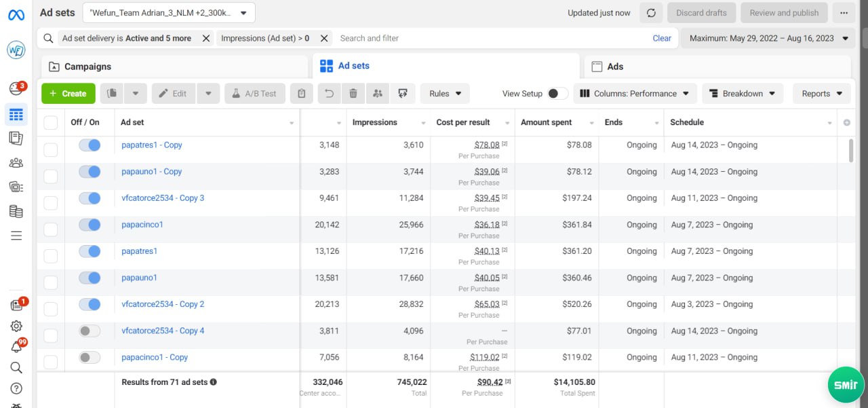Open the WF account avatar
This screenshot has width=868, height=408.
[16, 50]
